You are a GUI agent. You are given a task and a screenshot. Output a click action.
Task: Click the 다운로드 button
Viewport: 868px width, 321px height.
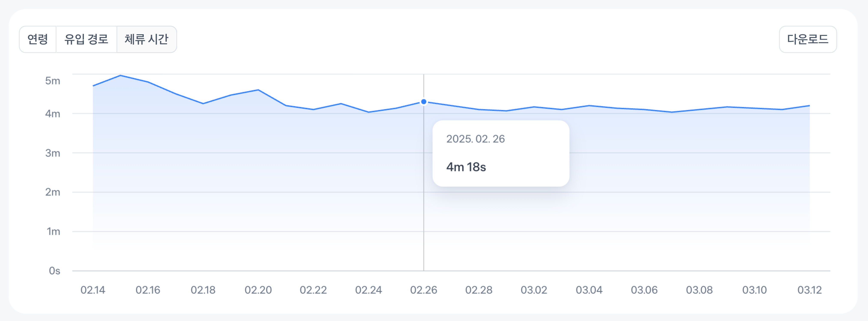pyautogui.click(x=807, y=39)
